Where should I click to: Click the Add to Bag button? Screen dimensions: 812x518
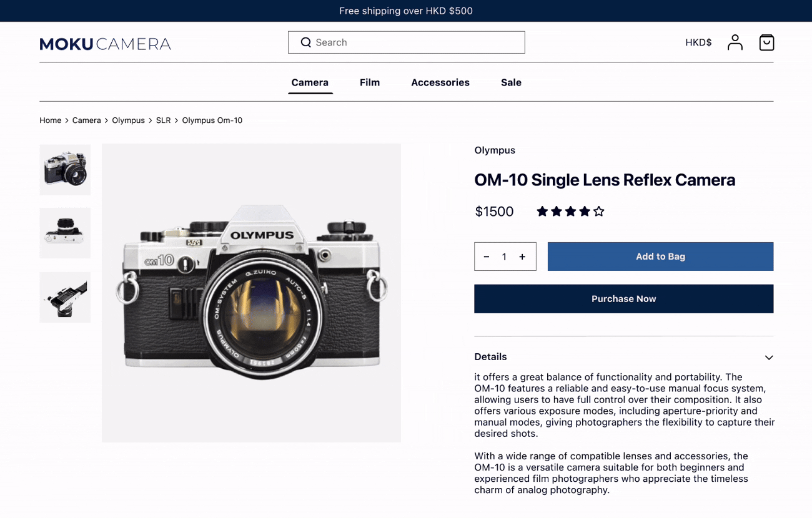pyautogui.click(x=660, y=257)
